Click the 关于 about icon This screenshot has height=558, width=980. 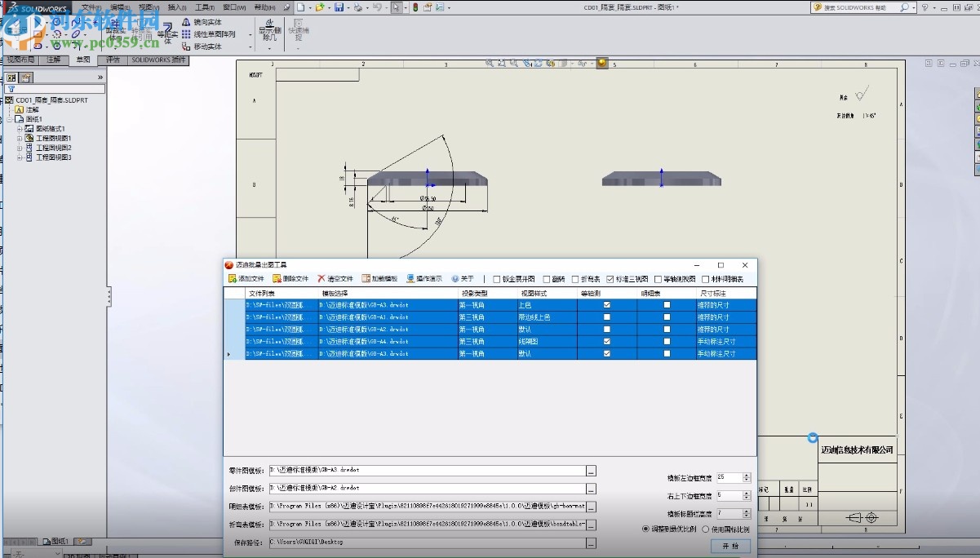click(x=455, y=279)
